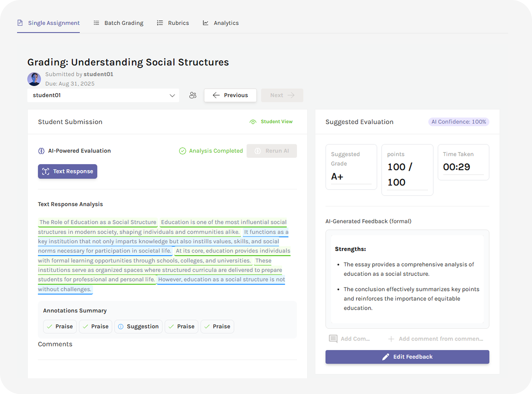Screen dimensions: 532x394
Task: Select the Suggestion annotation chip
Action: click(138, 326)
